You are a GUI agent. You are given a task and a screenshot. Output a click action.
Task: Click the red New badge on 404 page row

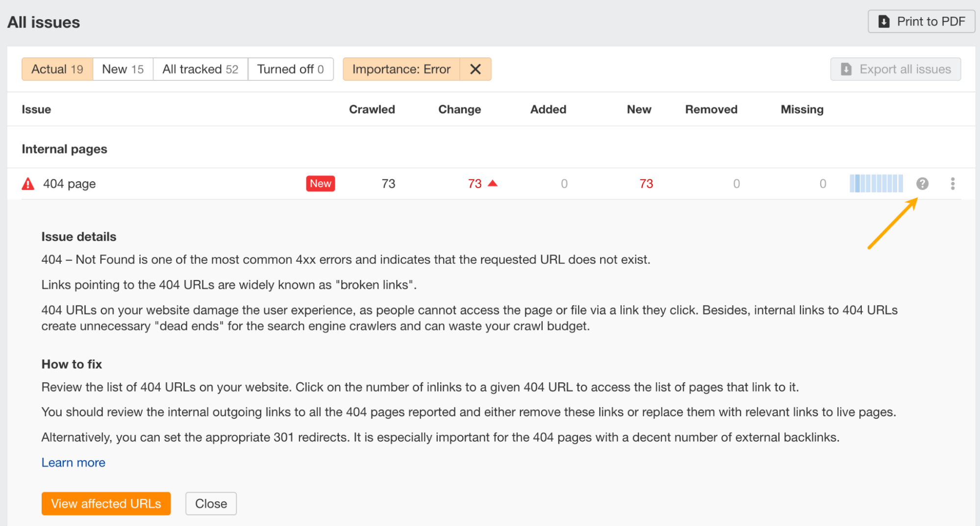[x=320, y=183]
